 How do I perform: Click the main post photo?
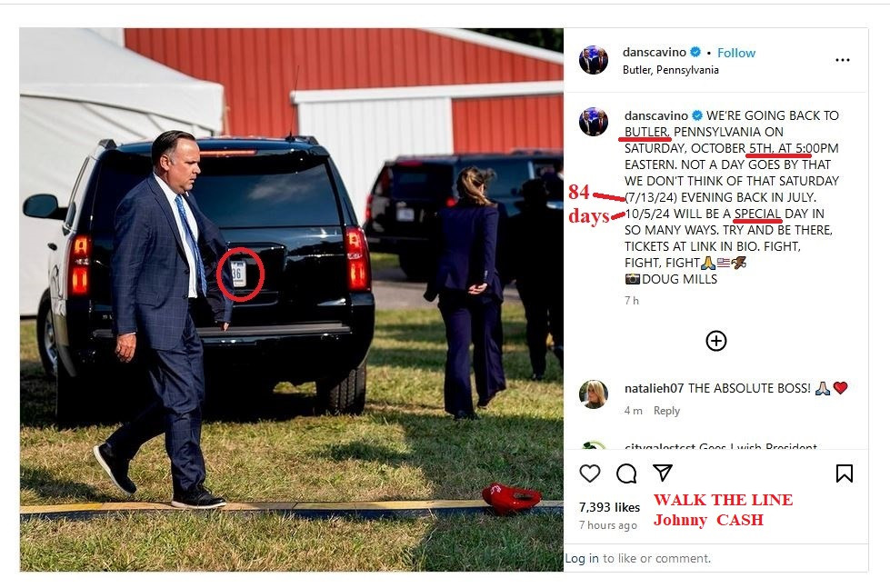pyautogui.click(x=291, y=300)
